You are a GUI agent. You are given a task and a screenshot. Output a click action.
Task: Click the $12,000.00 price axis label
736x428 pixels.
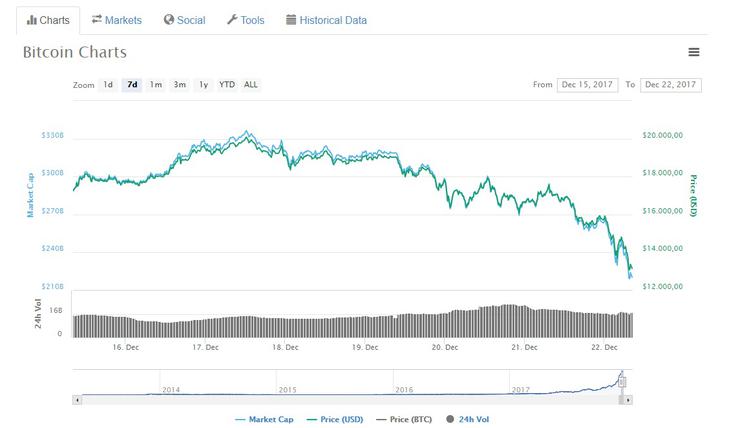[x=663, y=286]
